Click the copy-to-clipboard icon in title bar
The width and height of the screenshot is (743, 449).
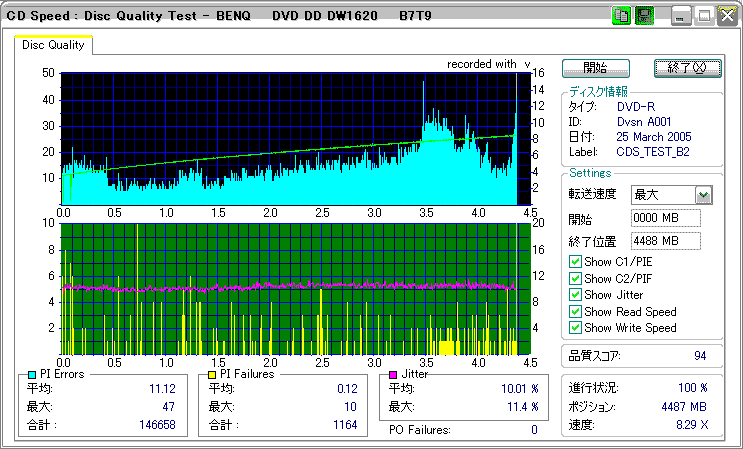point(621,15)
